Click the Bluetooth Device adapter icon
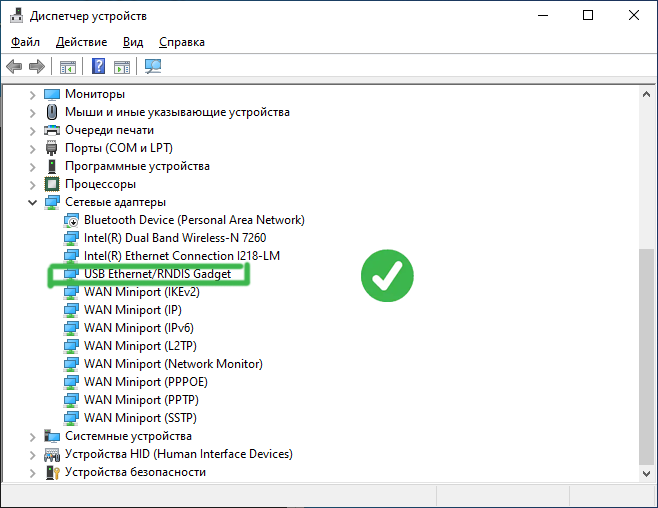658x508 pixels. point(71,220)
